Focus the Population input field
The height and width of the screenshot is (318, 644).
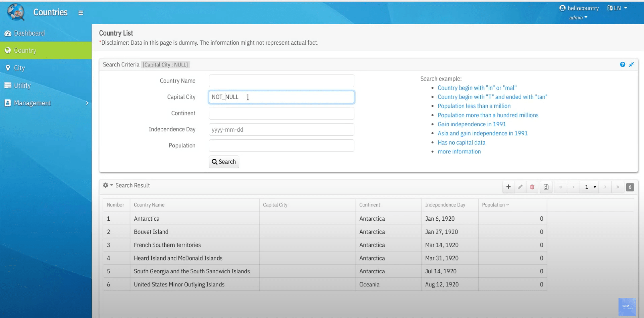tap(281, 145)
